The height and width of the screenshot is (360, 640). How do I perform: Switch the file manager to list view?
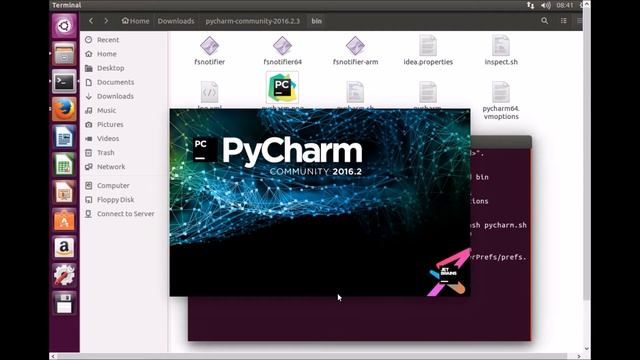[564, 21]
